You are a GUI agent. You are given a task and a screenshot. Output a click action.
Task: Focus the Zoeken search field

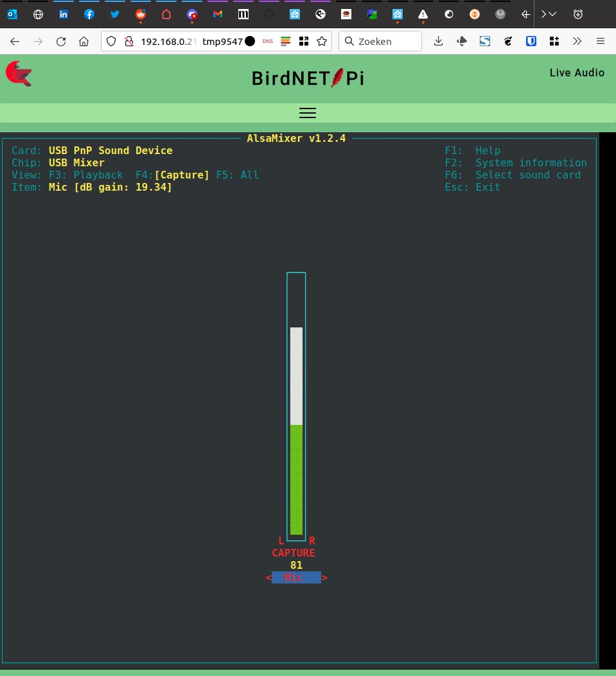pyautogui.click(x=380, y=41)
